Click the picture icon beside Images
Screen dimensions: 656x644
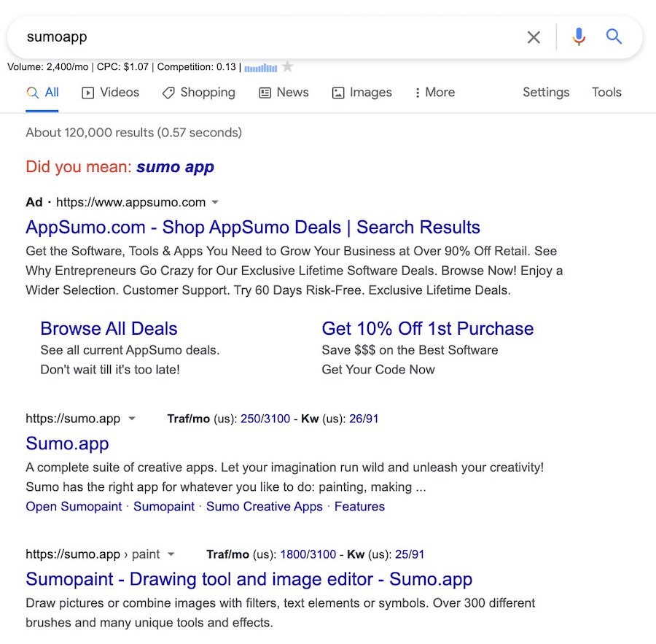(338, 93)
